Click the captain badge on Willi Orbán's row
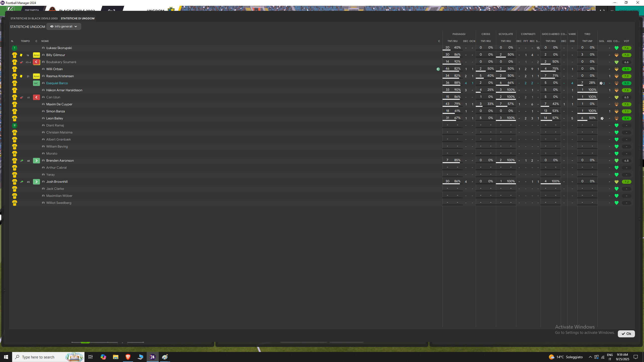644x362 pixels. [x=438, y=69]
